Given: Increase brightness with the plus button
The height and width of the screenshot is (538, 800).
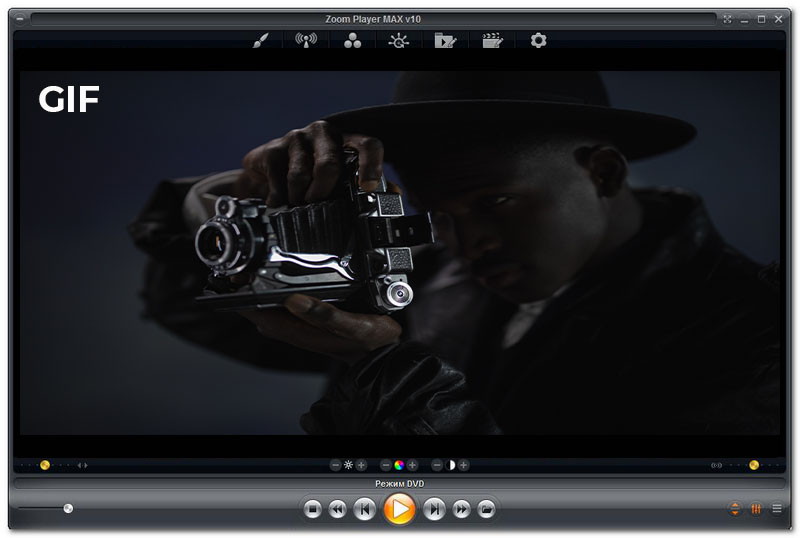Looking at the screenshot, I should pos(361,465).
